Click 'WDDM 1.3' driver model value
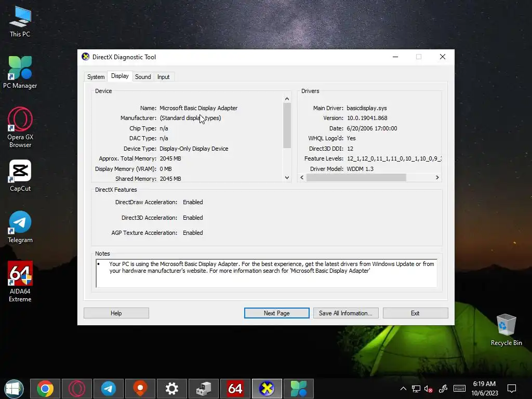 (360, 169)
